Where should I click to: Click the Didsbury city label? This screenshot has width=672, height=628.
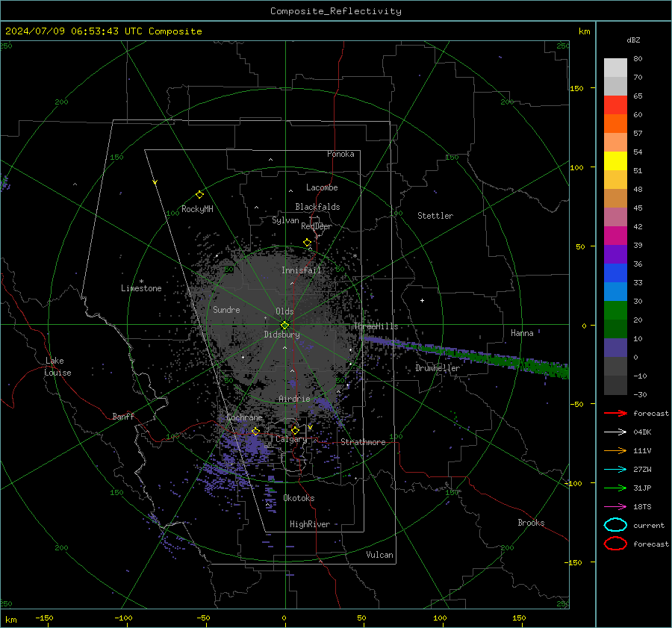pyautogui.click(x=281, y=335)
